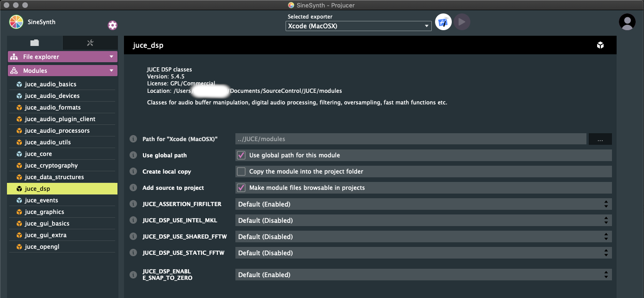Select the highlighted juce_dsp module
This screenshot has width=644, height=298.
[x=62, y=188]
